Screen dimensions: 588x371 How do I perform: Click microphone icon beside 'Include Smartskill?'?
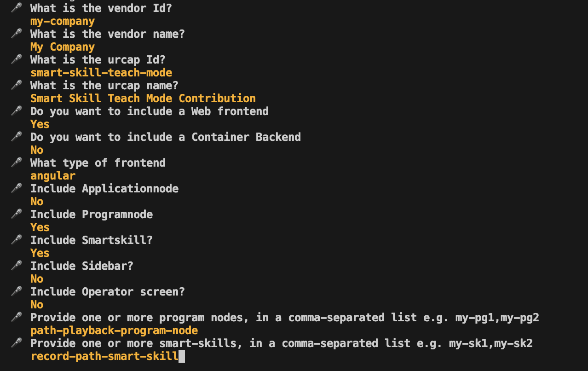coord(17,240)
